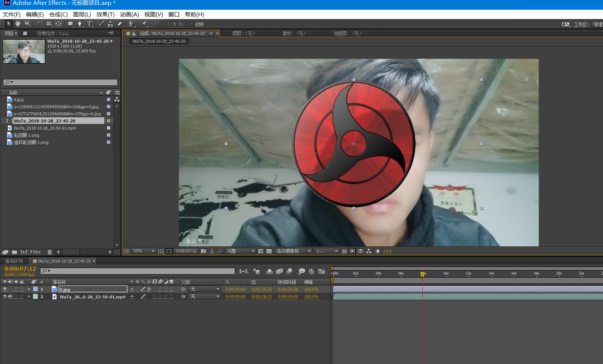Reset exposure icon in viewer

pos(378,251)
